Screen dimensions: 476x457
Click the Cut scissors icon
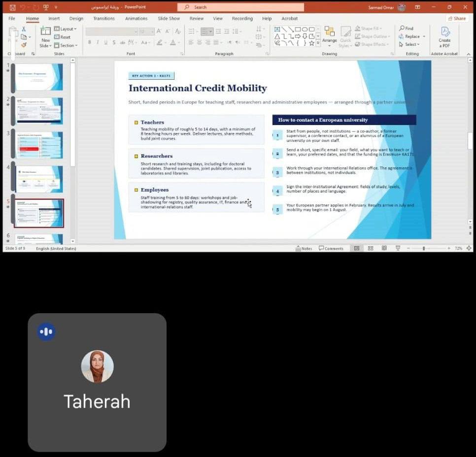[24, 29]
